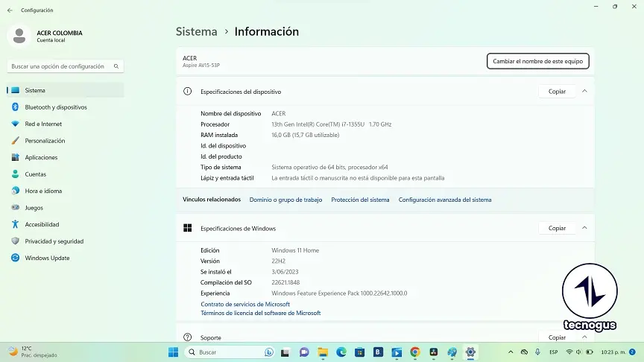Screen dimensions: 644x362
Task: Open Bing Chat icon in taskbar search
Action: (x=268, y=352)
